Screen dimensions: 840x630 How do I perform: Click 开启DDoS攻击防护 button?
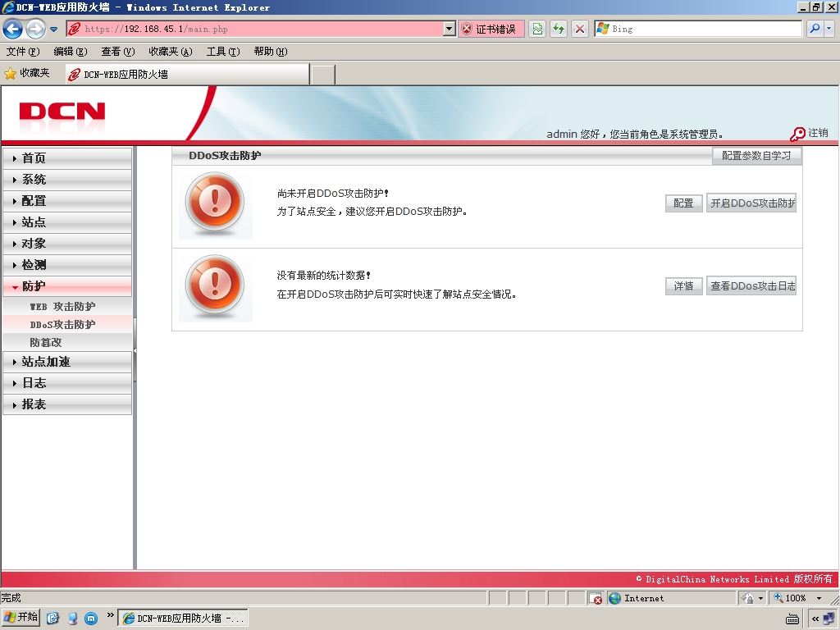pyautogui.click(x=751, y=203)
